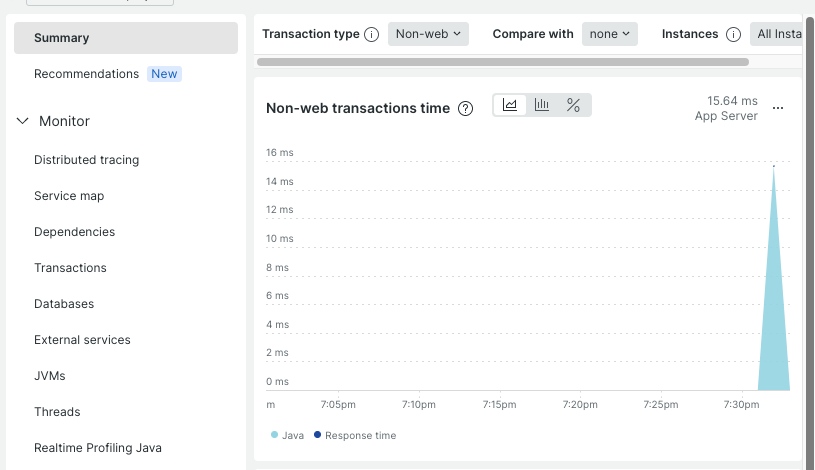
Task: Switch to bar chart view icon
Action: tap(542, 105)
